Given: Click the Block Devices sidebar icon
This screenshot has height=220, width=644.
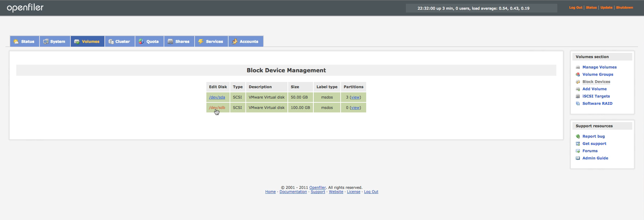Looking at the screenshot, I should (578, 82).
